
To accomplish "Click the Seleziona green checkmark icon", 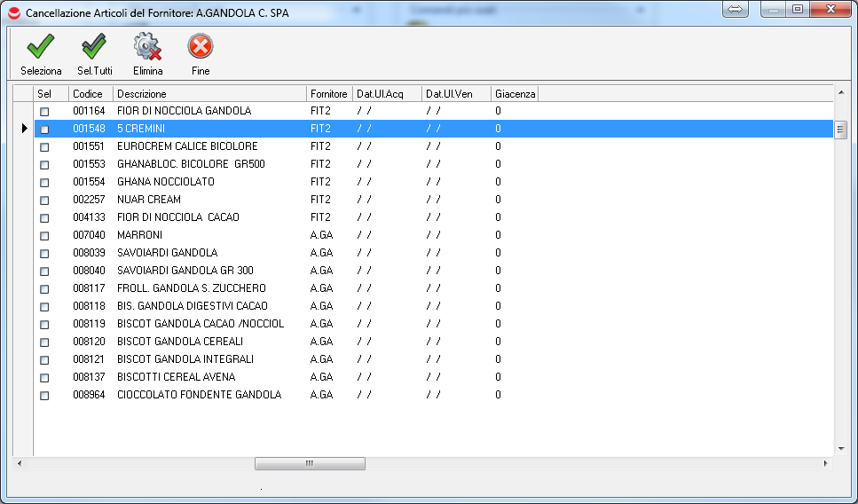I will click(x=41, y=46).
